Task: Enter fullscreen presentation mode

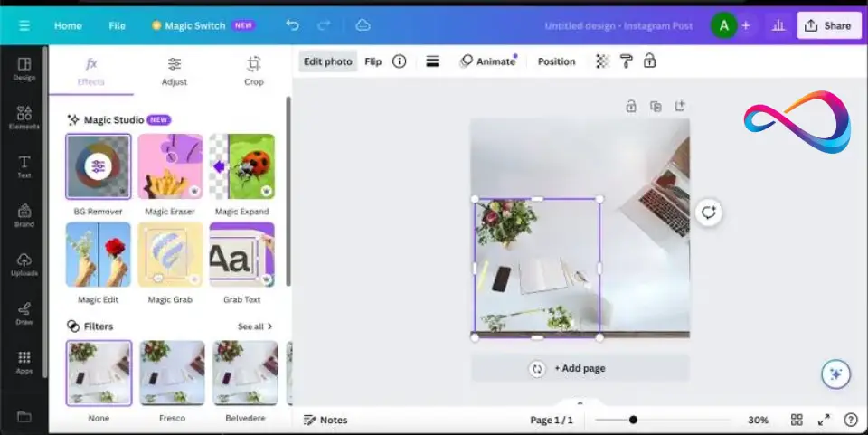Action: (x=824, y=420)
